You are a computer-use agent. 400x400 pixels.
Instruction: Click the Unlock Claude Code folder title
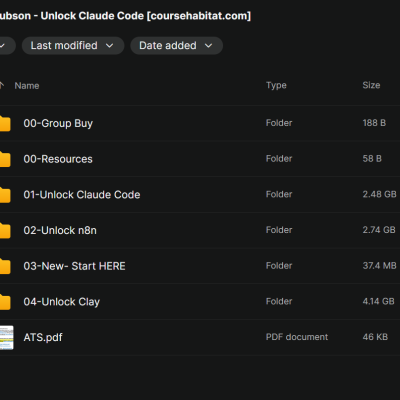click(125, 16)
